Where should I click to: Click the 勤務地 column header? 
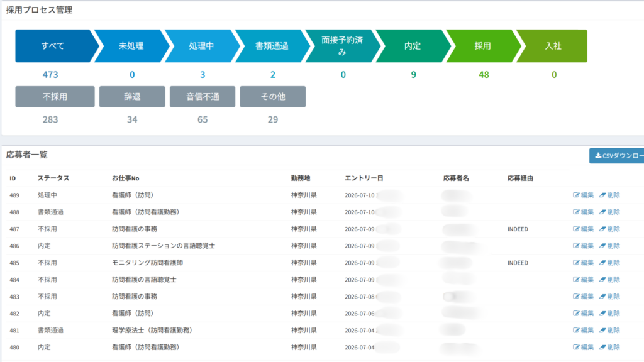pyautogui.click(x=301, y=178)
